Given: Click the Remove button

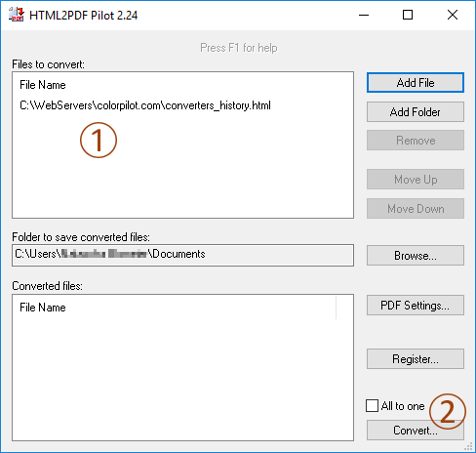Looking at the screenshot, I should [416, 141].
